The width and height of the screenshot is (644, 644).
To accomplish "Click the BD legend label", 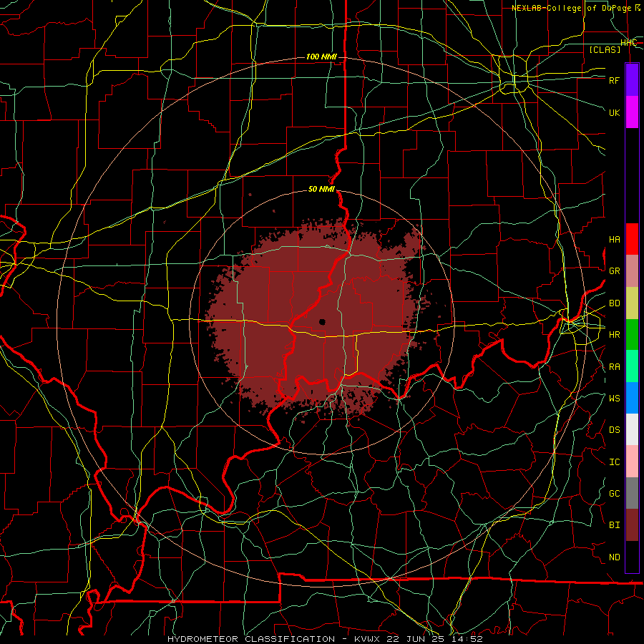I will click(x=614, y=303).
